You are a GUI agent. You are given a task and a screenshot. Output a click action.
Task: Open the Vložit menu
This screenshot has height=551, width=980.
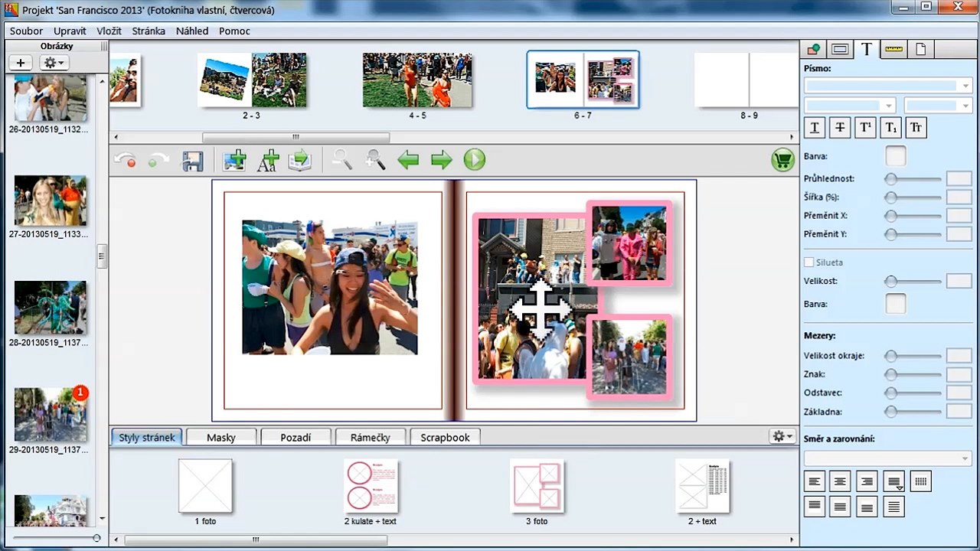coord(109,31)
